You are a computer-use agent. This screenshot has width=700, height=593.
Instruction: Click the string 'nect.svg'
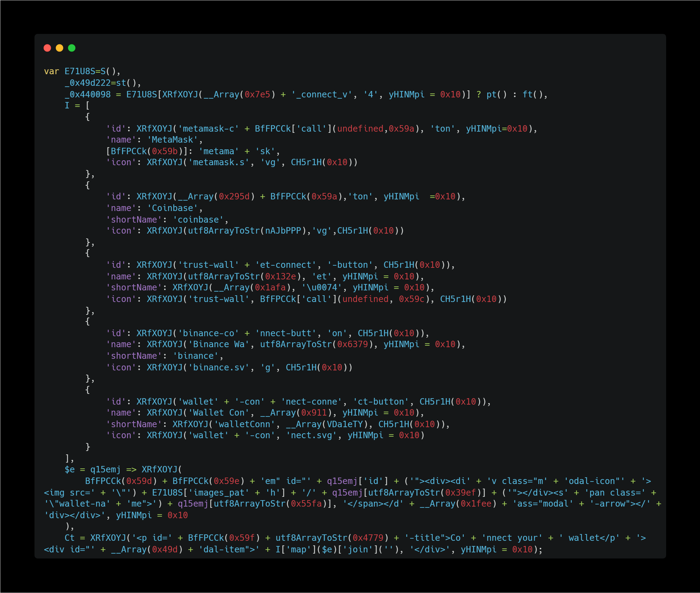click(311, 435)
